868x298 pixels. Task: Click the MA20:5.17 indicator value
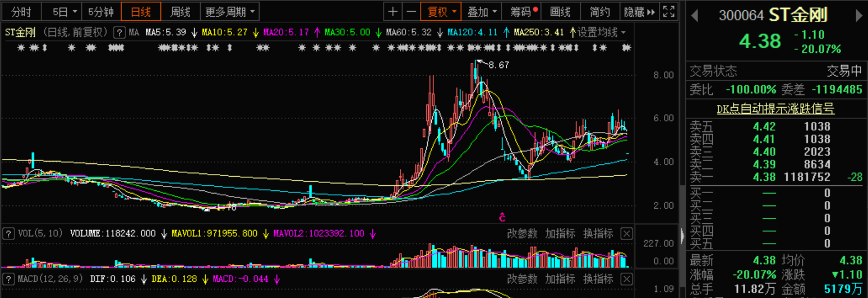[286, 33]
